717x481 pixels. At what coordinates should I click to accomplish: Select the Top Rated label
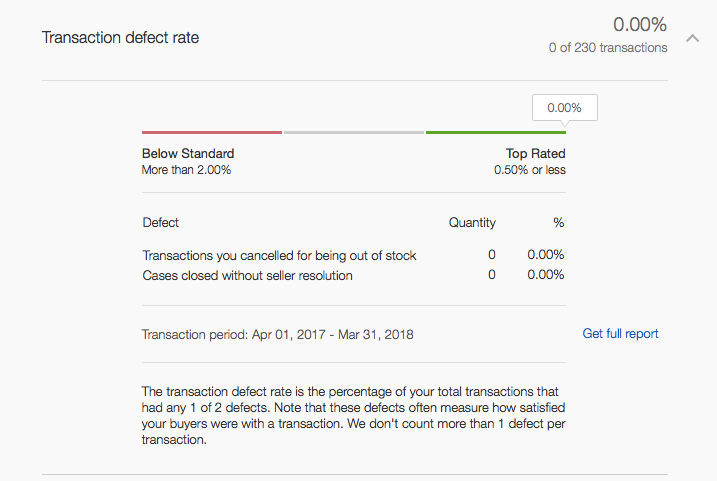(x=535, y=154)
